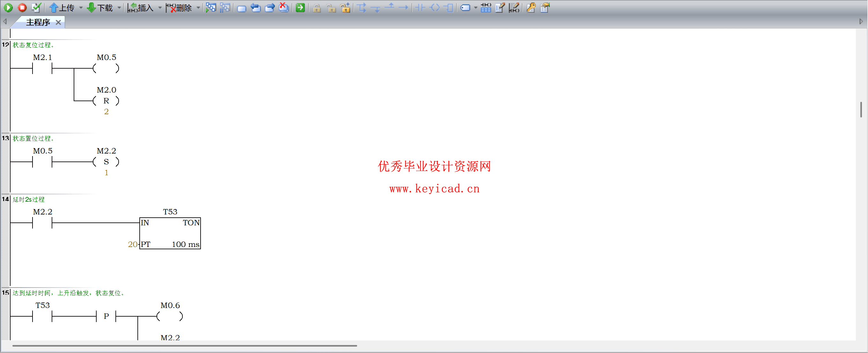Click the 上传 upload button
This screenshot has width=868, height=353.
click(62, 7)
